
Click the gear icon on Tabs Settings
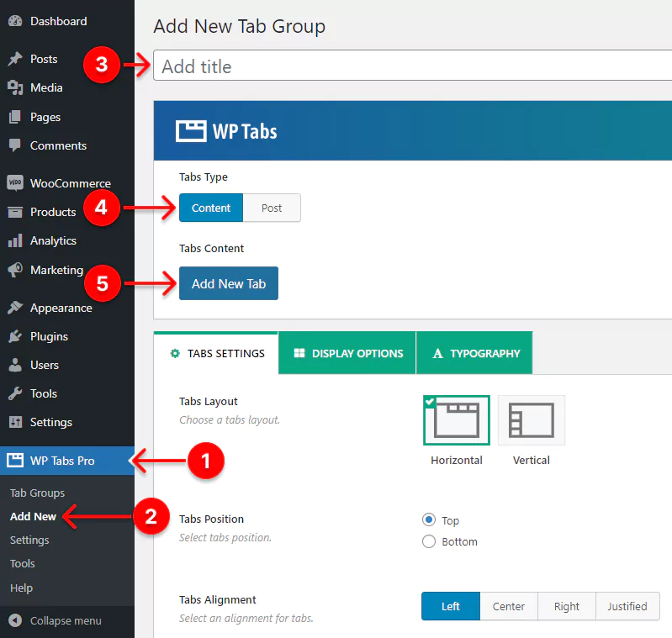point(175,353)
